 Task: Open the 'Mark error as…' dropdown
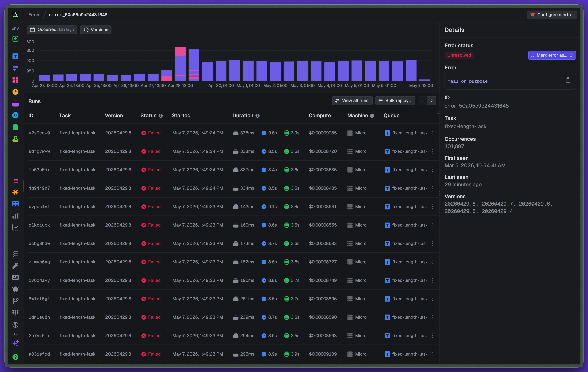pyautogui.click(x=552, y=55)
